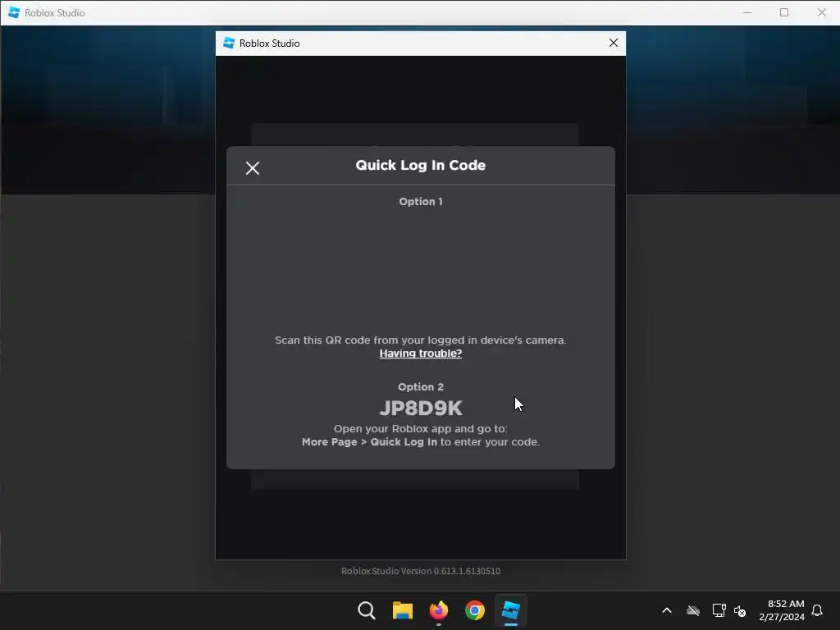Click the Option 2 label

click(421, 387)
